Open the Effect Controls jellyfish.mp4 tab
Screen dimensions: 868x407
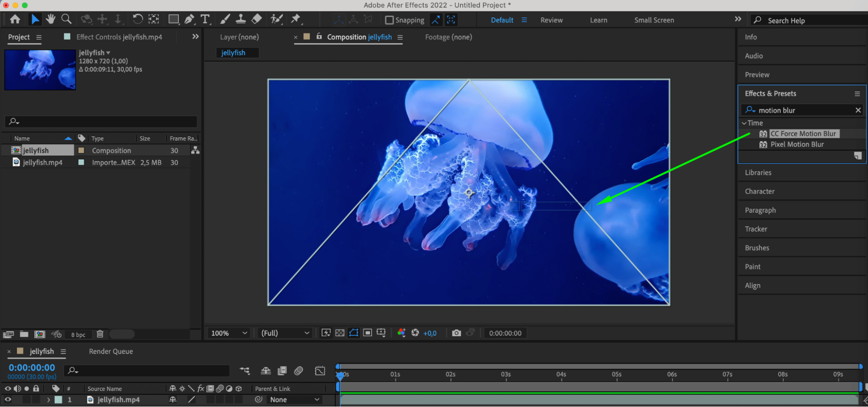(119, 37)
